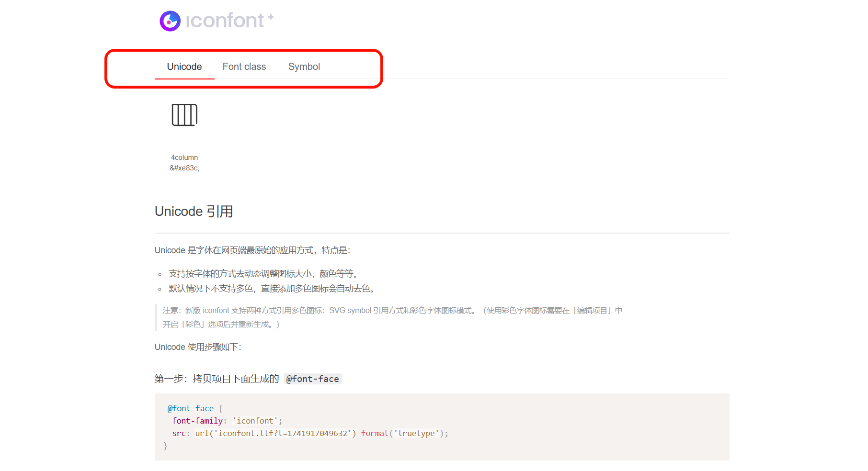Click the &#xe83c; unicode code text
The width and height of the screenshot is (868, 471).
(x=184, y=168)
